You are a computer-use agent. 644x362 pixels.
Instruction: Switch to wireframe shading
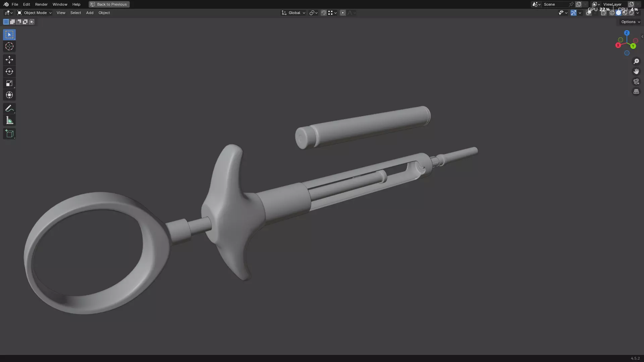[x=612, y=13]
